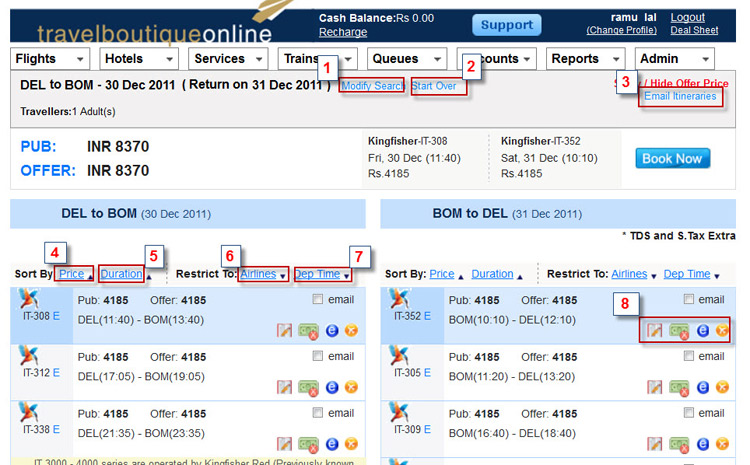Viewport: 750px width, 465px height.
Task: Click the Email Itineraries link
Action: coord(679,96)
